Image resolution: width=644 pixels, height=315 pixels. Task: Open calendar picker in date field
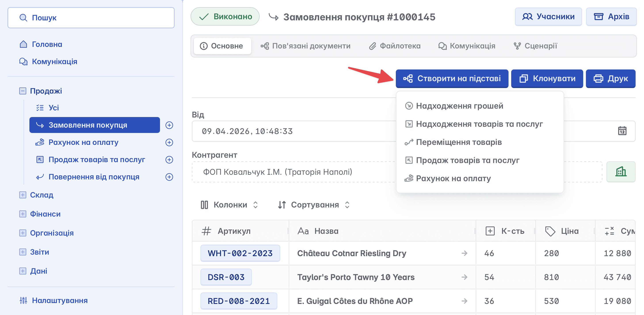pyautogui.click(x=622, y=131)
